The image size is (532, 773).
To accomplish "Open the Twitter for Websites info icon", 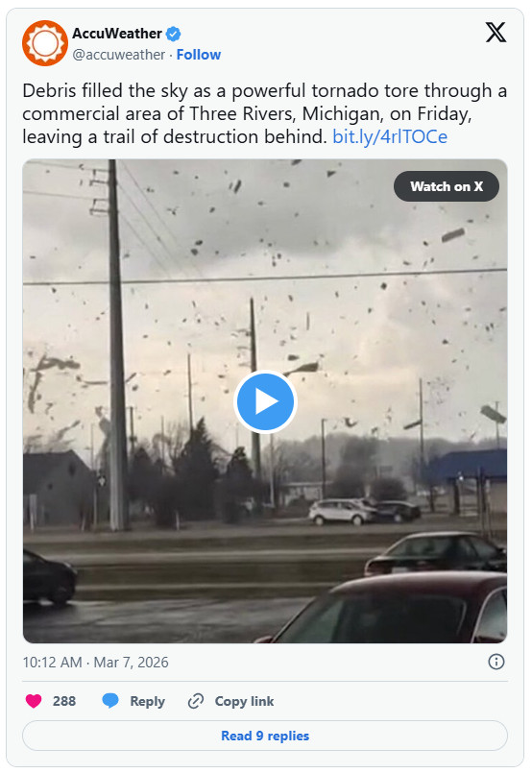I will click(x=496, y=662).
